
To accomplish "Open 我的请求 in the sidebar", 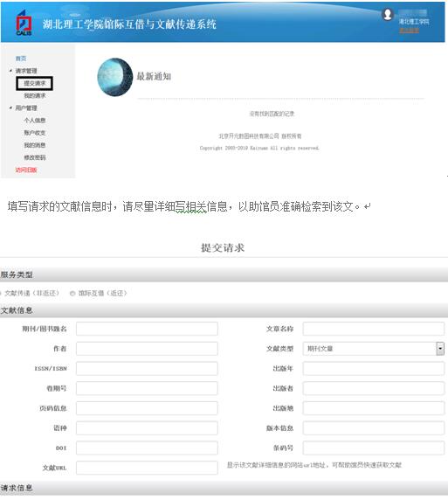I will pos(35,95).
